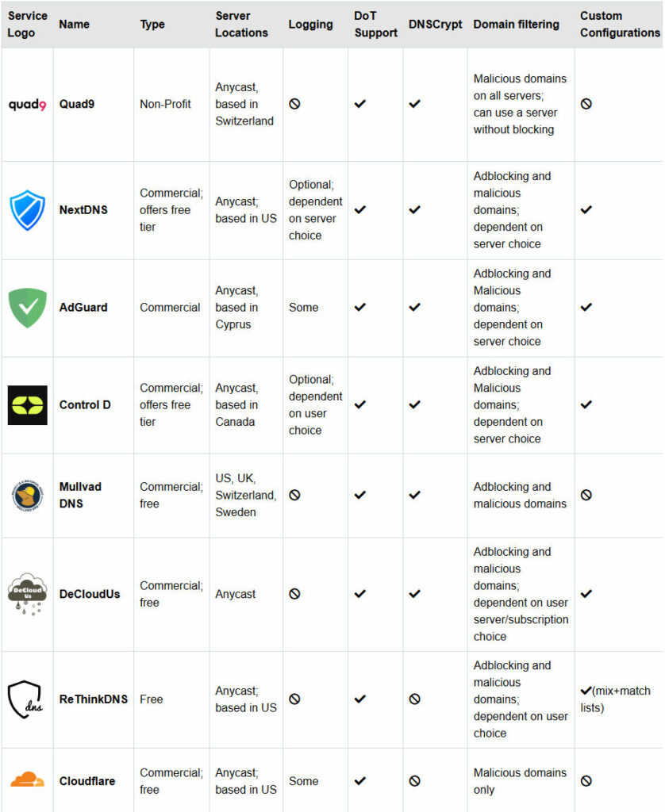Viewport: 665px width, 812px height.
Task: Click Mullvad DNS custom configurations prohibited symbol
Action: pos(586,495)
